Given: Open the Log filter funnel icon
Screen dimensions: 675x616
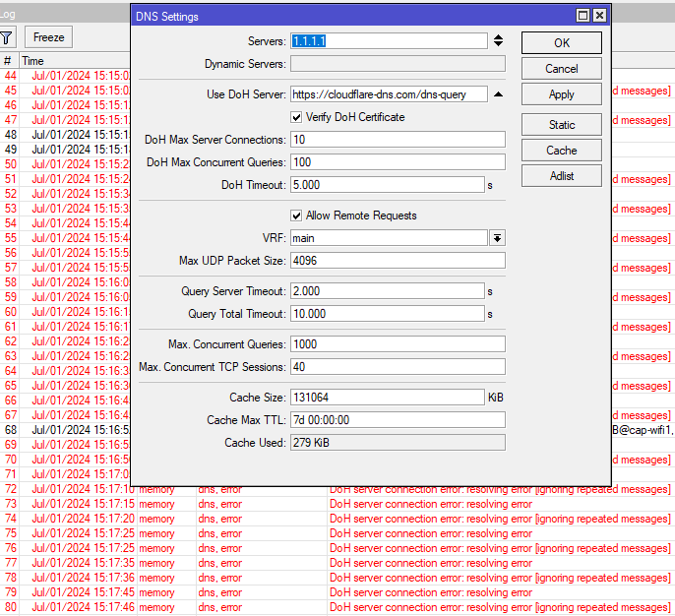Looking at the screenshot, I should coord(7,37).
